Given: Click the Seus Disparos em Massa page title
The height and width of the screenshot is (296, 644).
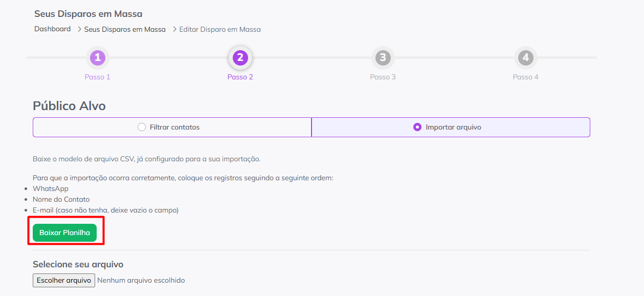Looking at the screenshot, I should click(x=88, y=14).
